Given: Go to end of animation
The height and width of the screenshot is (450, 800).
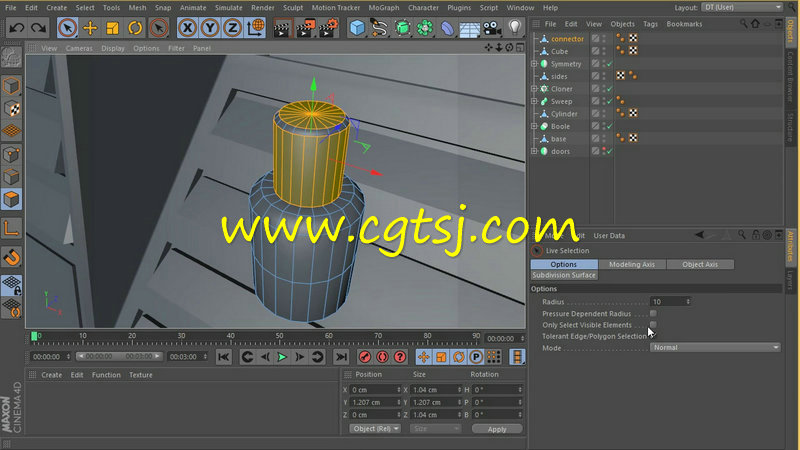Looking at the screenshot, I should pyautogui.click(x=341, y=357).
